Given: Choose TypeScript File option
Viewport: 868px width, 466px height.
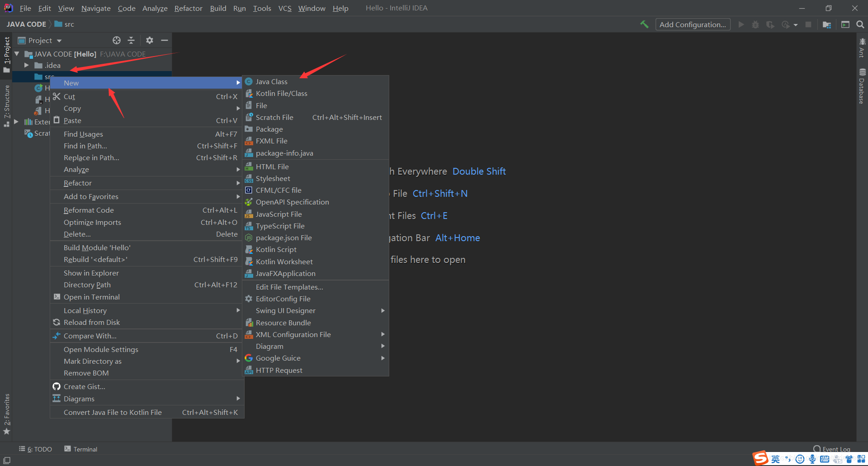Looking at the screenshot, I should pos(316,226).
